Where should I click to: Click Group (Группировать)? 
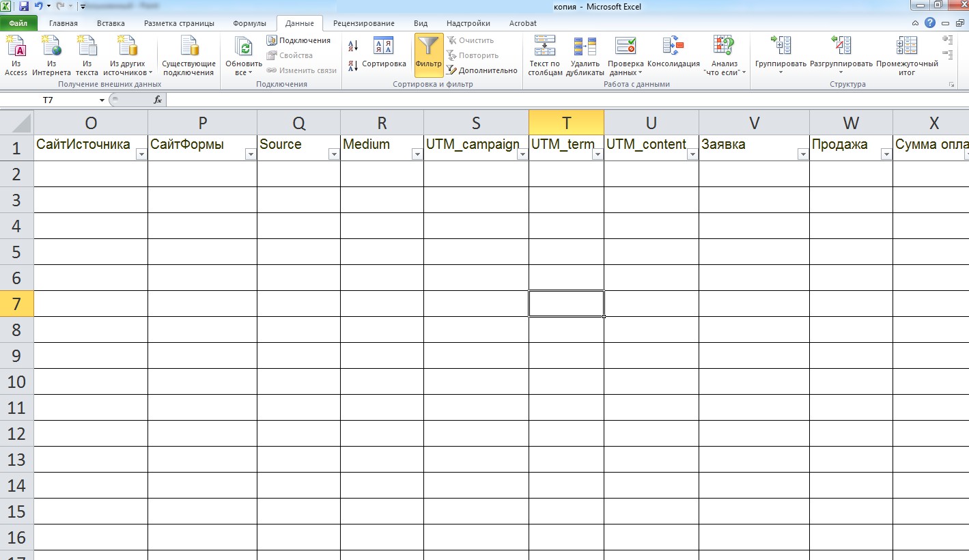tap(781, 56)
